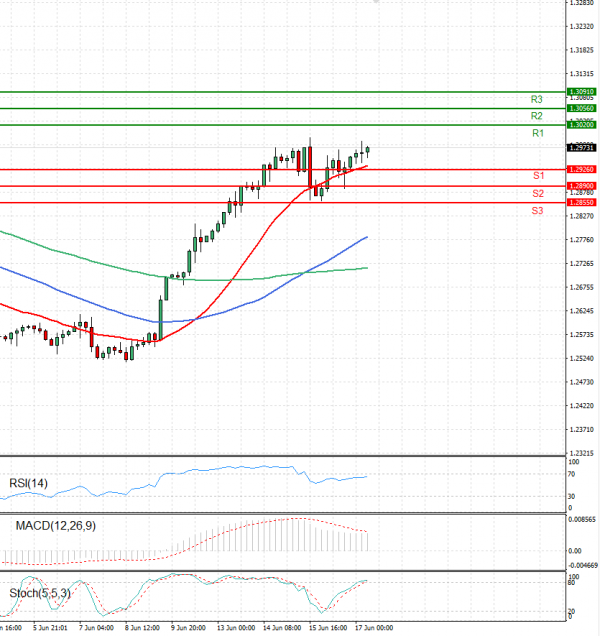
Task: Click the 1.25240 price axis value
Action: click(581, 359)
